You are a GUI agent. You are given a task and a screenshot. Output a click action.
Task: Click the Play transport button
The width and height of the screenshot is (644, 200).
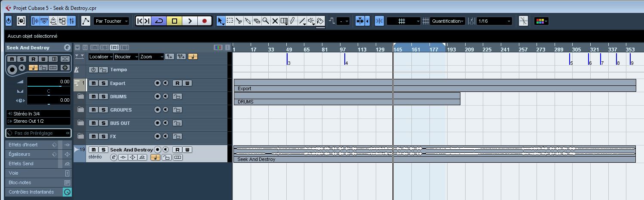click(x=190, y=21)
